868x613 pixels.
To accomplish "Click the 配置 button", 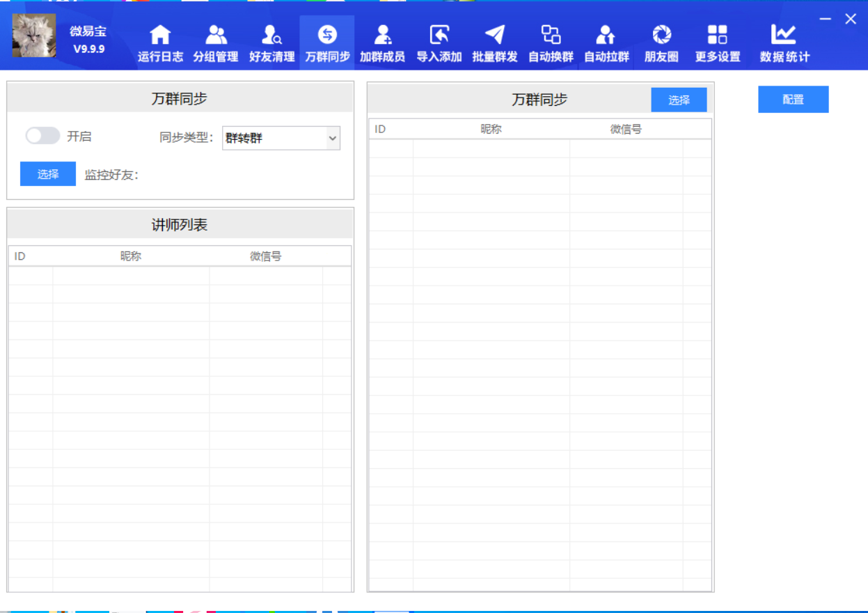I will pos(793,100).
